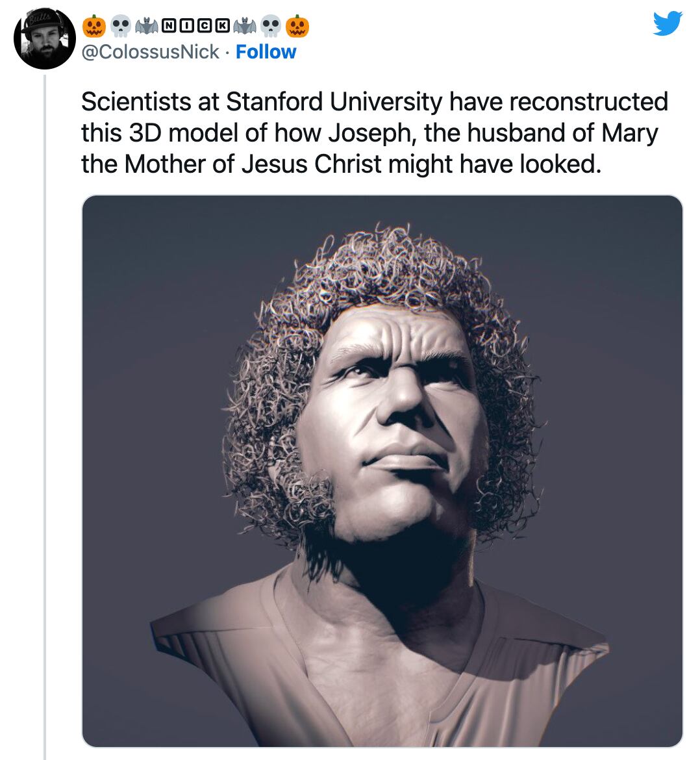This screenshot has width=700, height=760.
Task: Click the last pumpkin emoji in name
Action: tap(298, 27)
